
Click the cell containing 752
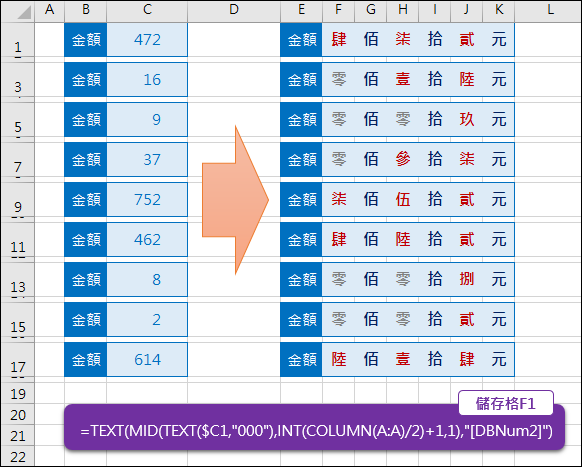147,200
